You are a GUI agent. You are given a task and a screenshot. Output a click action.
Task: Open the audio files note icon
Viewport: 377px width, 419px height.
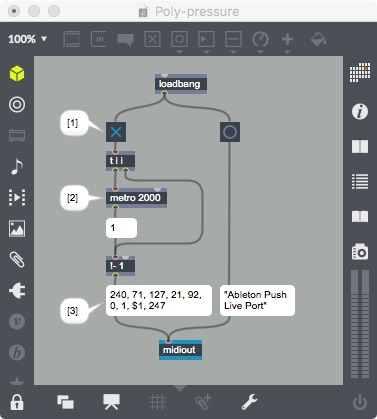tap(17, 166)
